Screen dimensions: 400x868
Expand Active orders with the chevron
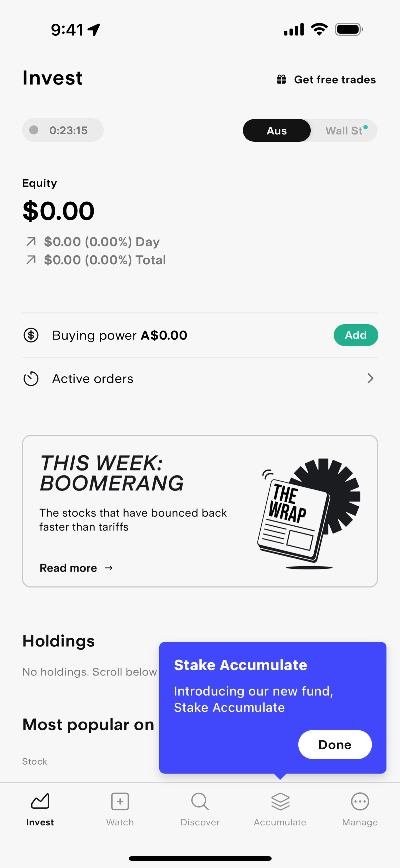[x=370, y=379]
